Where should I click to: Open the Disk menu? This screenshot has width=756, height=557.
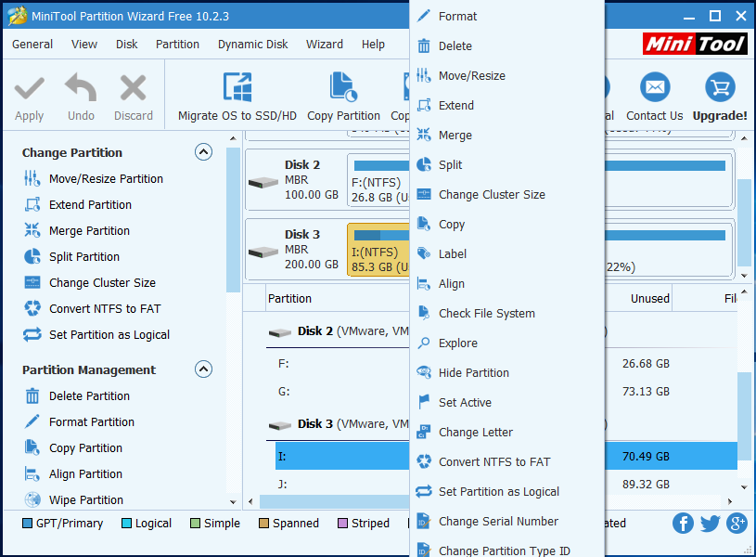(x=127, y=45)
